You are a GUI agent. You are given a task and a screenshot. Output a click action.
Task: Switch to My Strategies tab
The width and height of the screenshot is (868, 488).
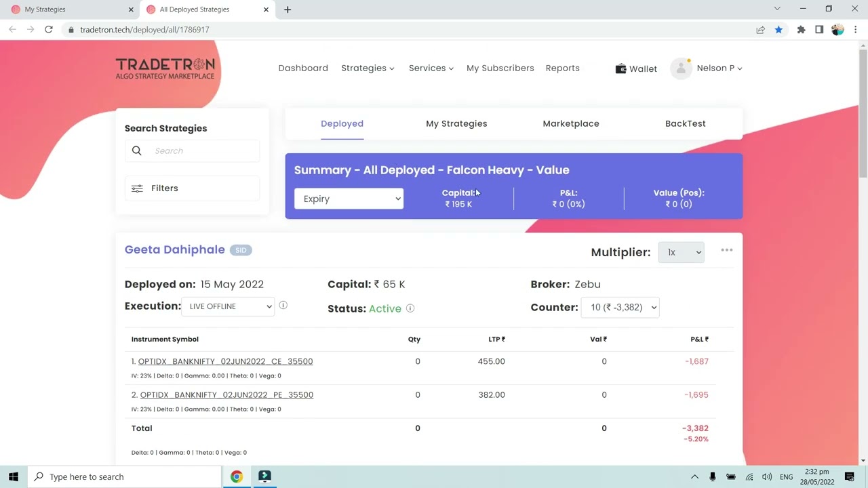[x=456, y=123]
